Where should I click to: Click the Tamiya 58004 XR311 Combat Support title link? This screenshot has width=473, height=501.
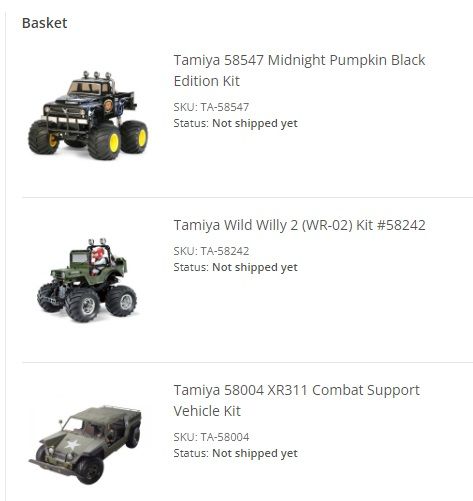pos(296,400)
